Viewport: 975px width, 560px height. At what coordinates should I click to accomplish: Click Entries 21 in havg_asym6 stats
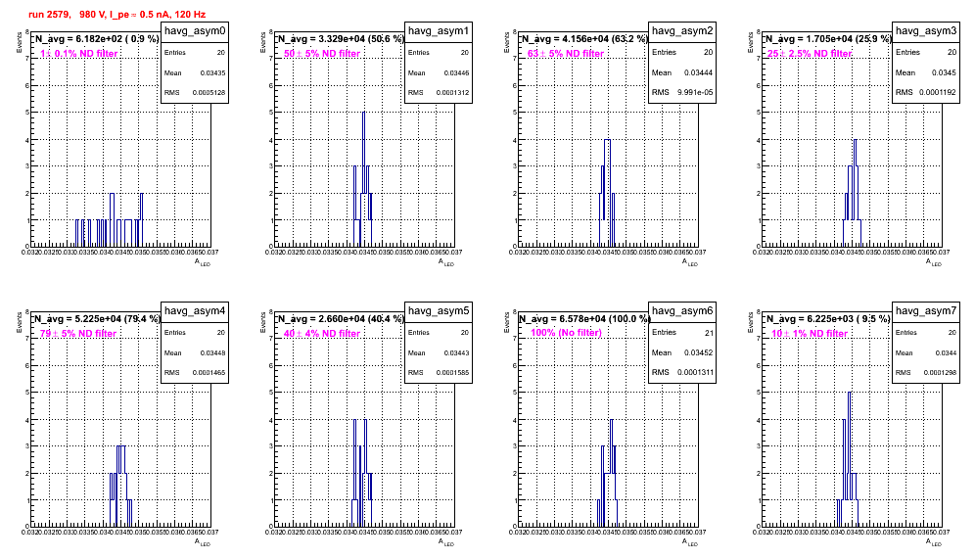coord(682,332)
